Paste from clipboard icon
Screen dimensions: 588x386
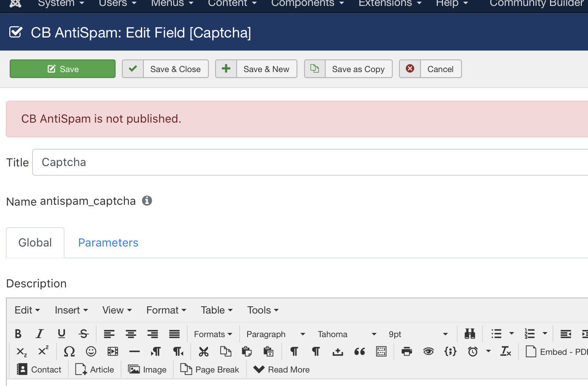(x=247, y=351)
